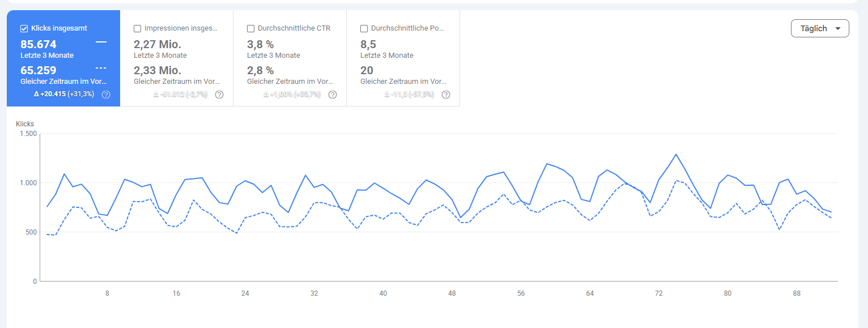Click the 2,33 Mio. previous impressions value
This screenshot has height=328, width=868.
tap(158, 70)
